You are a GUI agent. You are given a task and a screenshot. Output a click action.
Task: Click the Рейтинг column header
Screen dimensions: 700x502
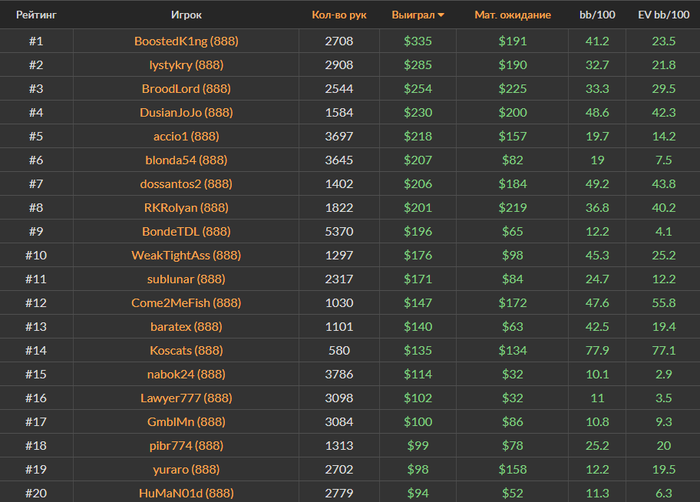click(36, 15)
